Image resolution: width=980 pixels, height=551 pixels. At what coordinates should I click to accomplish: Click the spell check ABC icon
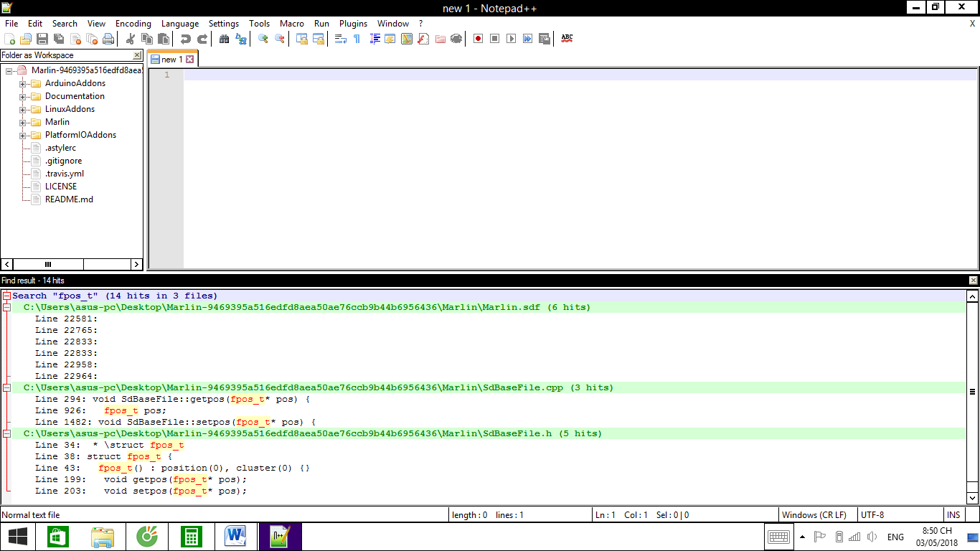click(567, 39)
